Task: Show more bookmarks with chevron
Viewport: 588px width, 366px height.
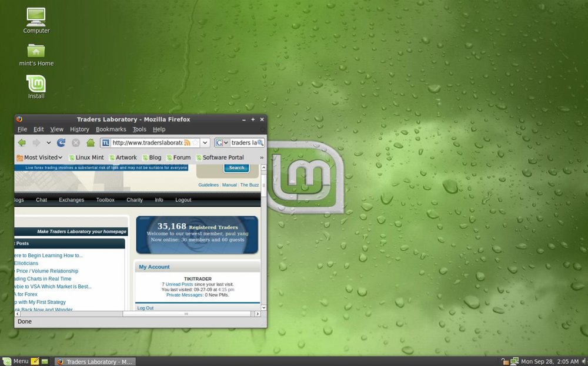Action: [262, 157]
